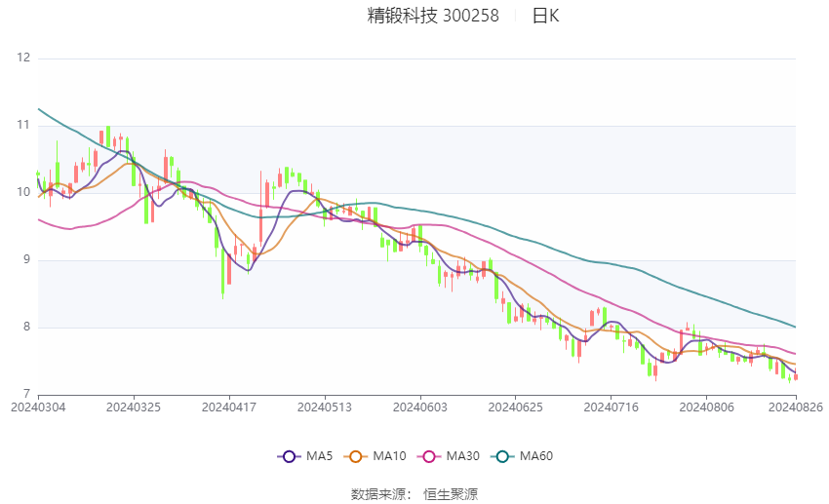Click the x-axis date label 20240304
829x504 pixels.
click(38, 407)
